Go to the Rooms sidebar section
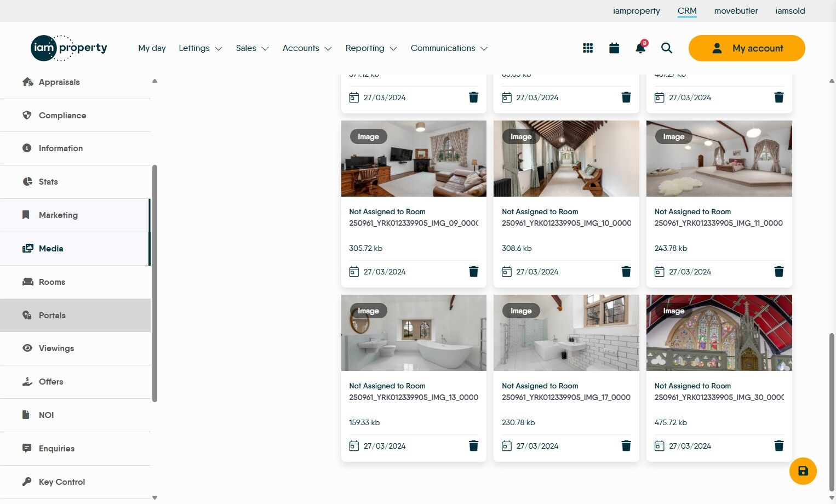This screenshot has width=836, height=504. pyautogui.click(x=76, y=282)
